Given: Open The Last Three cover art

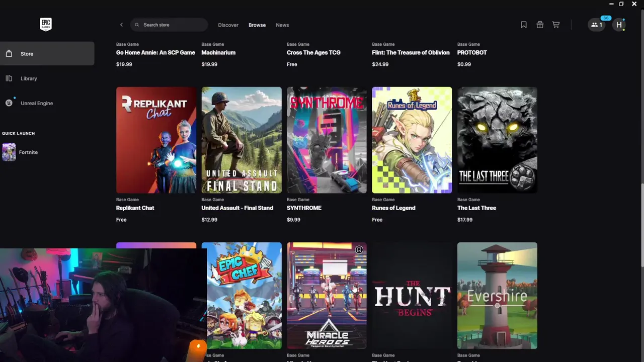Looking at the screenshot, I should click(x=497, y=140).
